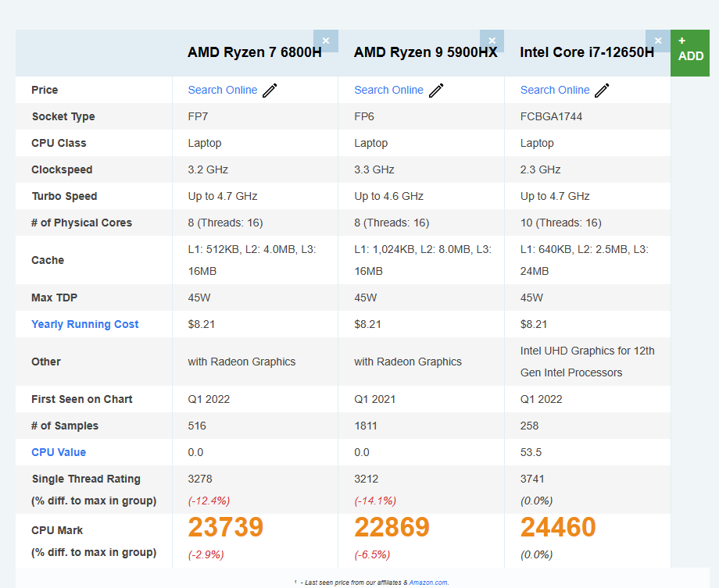Viewport: 719px width, 588px height.
Task: Open Search Online for Ryzen 7 6800H
Action: tap(223, 90)
